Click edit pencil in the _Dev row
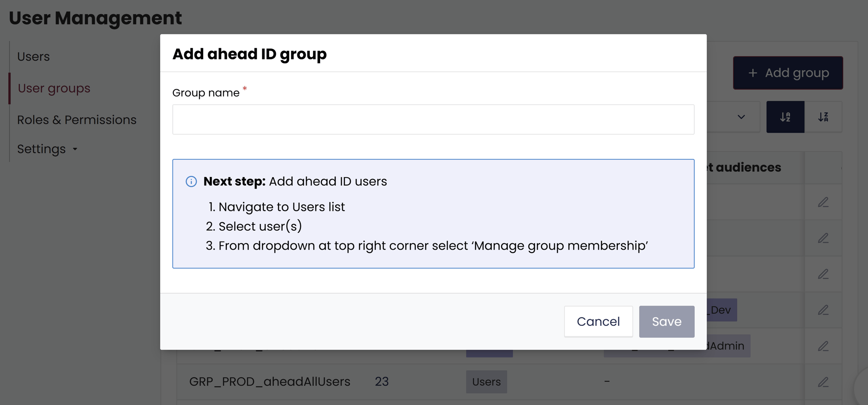The image size is (868, 405). pos(823,310)
